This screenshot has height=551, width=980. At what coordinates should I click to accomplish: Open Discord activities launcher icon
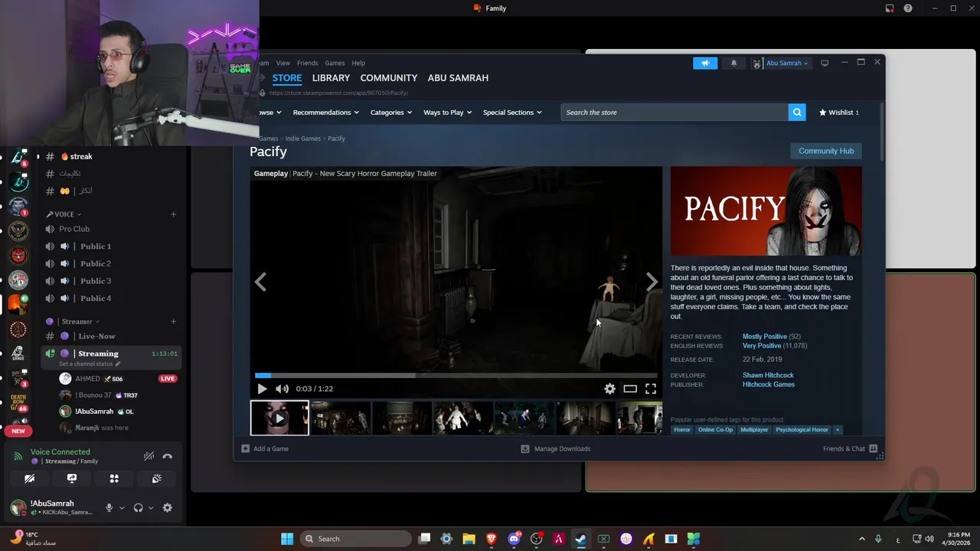pos(114,478)
